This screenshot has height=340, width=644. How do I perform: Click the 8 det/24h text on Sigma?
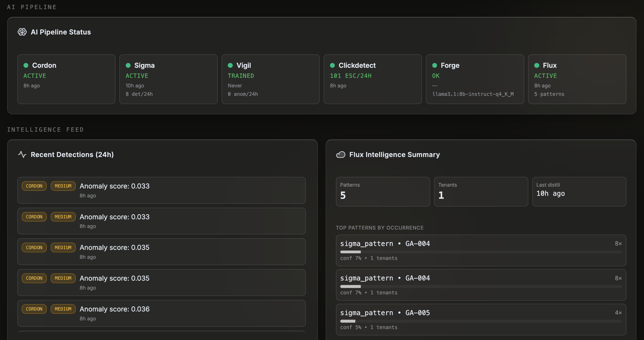pos(139,94)
